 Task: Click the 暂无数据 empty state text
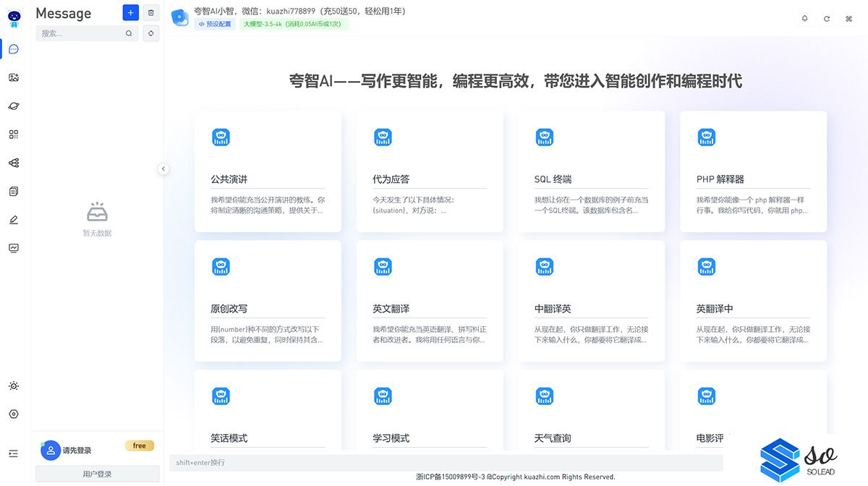pyautogui.click(x=97, y=234)
